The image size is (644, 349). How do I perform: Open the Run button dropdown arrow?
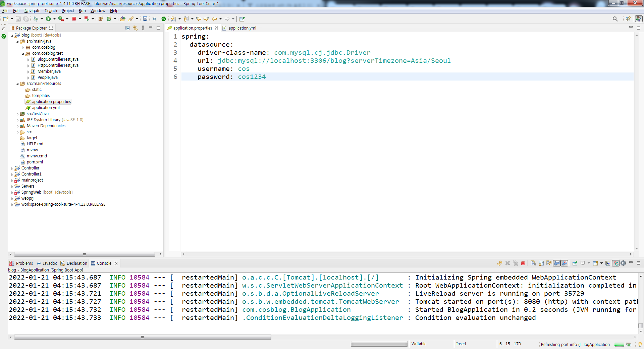coord(54,19)
